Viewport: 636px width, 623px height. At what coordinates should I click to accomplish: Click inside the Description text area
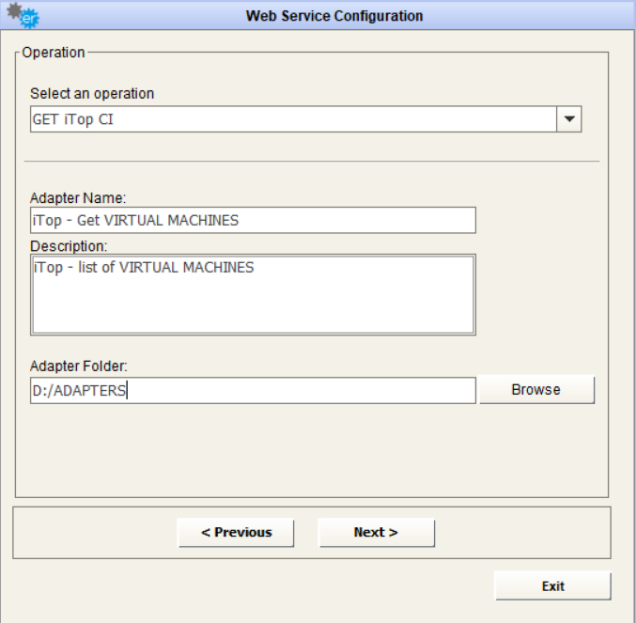click(x=252, y=294)
